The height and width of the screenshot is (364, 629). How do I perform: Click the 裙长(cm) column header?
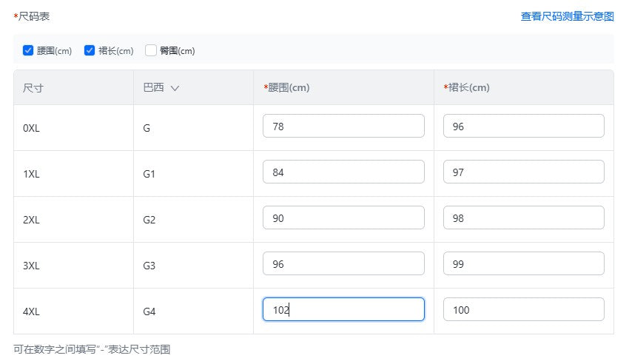pyautogui.click(x=468, y=88)
